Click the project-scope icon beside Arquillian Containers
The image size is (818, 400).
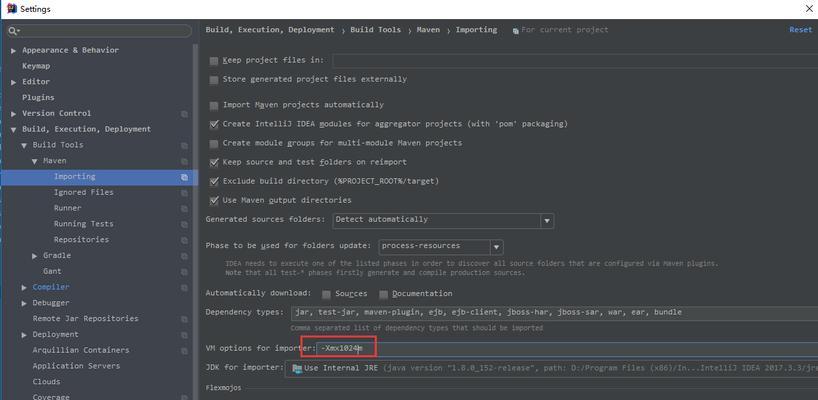point(184,350)
